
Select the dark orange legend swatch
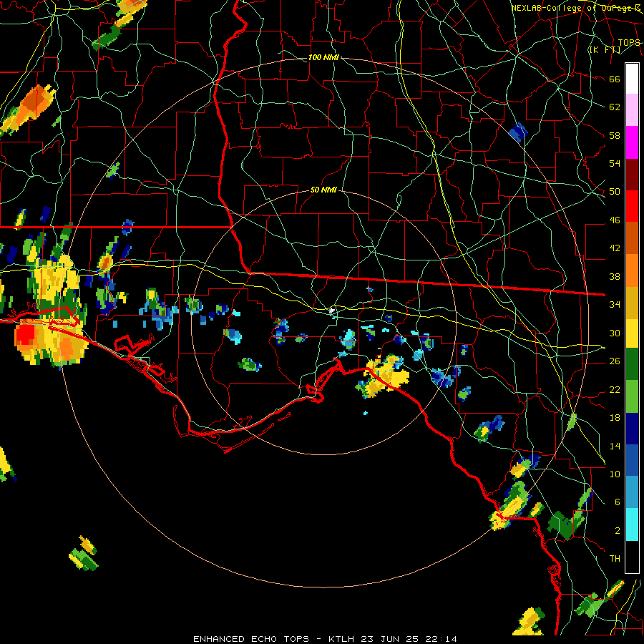click(x=632, y=238)
